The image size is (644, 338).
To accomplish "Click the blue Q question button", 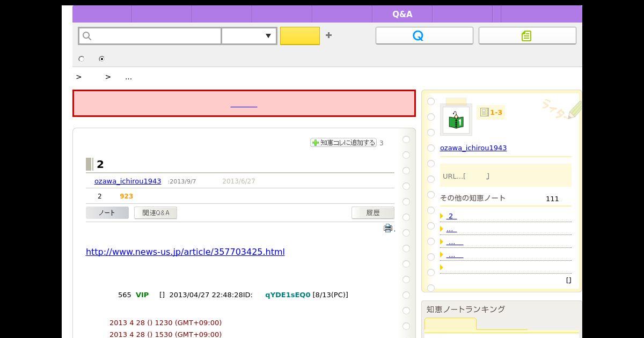I will [x=424, y=35].
